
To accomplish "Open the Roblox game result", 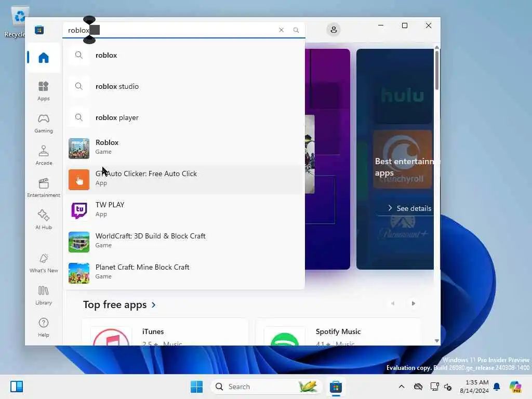I will (184, 148).
